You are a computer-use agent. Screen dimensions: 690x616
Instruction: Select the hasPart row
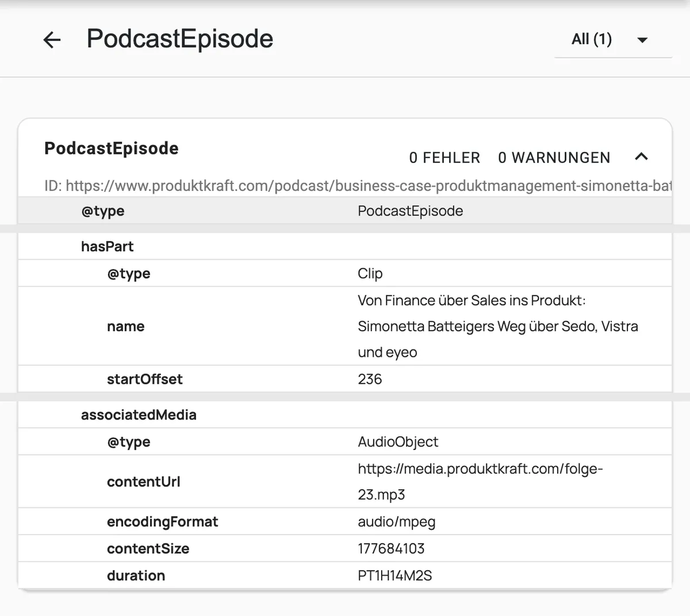(x=345, y=247)
